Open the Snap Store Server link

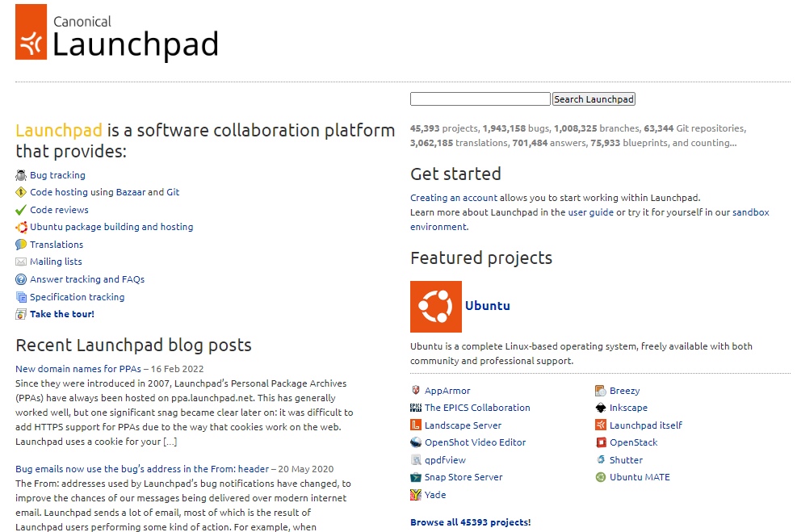point(464,477)
